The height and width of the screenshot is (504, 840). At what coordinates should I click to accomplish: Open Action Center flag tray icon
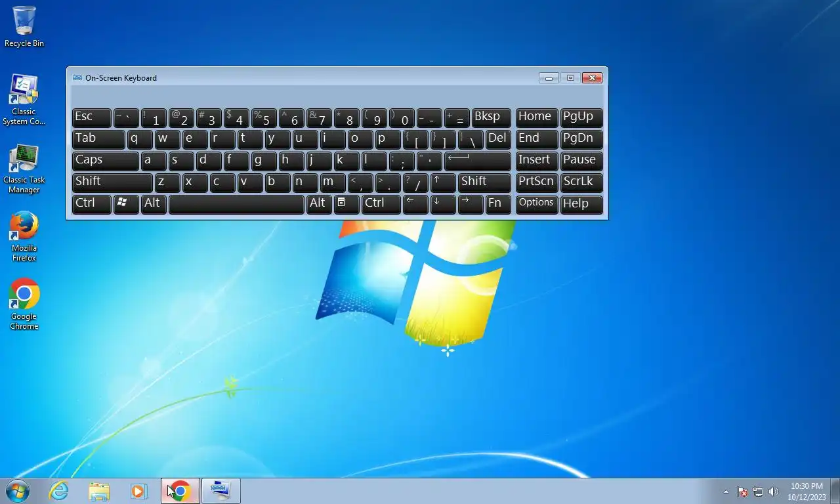pos(742,492)
